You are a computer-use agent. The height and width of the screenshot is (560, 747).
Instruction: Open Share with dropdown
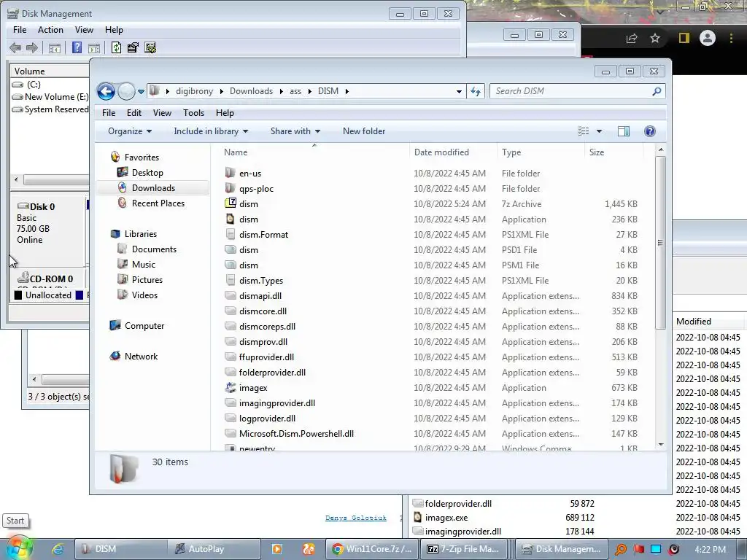click(x=295, y=131)
